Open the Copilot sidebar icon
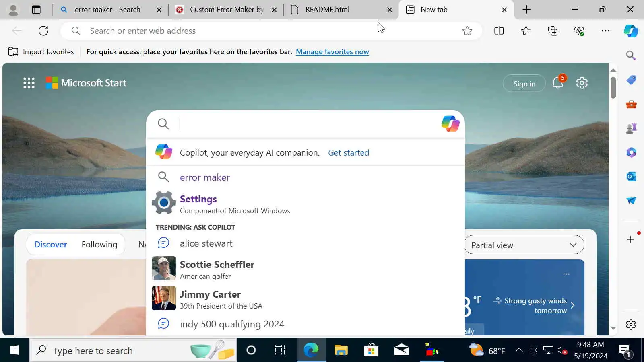 631,31
